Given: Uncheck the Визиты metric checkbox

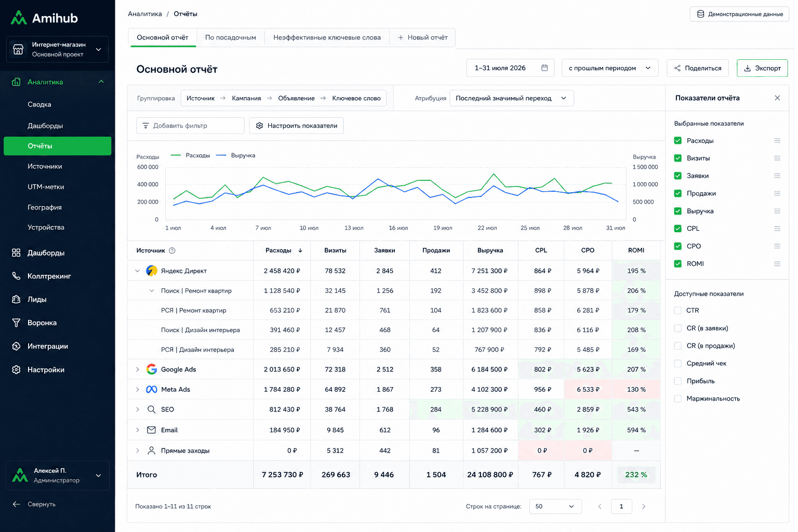Looking at the screenshot, I should (677, 158).
